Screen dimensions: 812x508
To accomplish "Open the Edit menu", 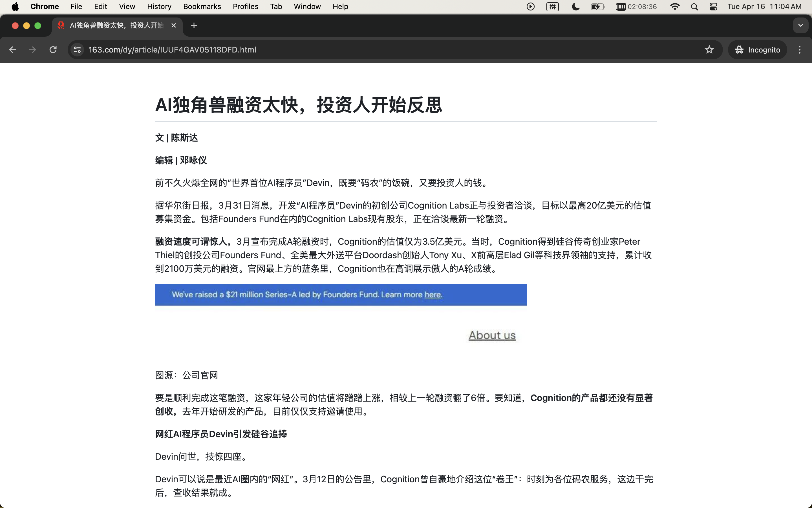I will 100,7.
